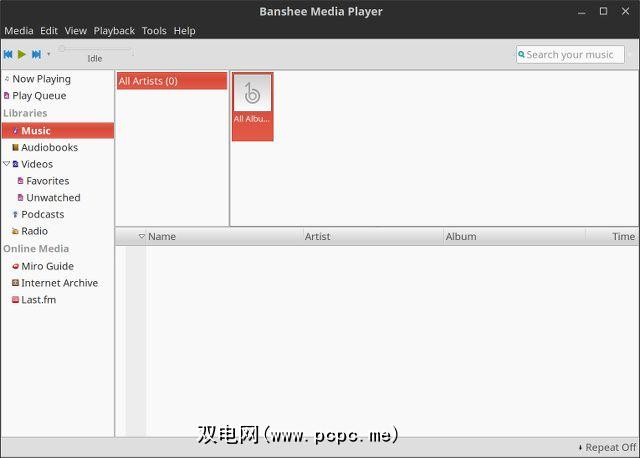The image size is (640, 458).
Task: Click the Play Queue icon
Action: 7,96
